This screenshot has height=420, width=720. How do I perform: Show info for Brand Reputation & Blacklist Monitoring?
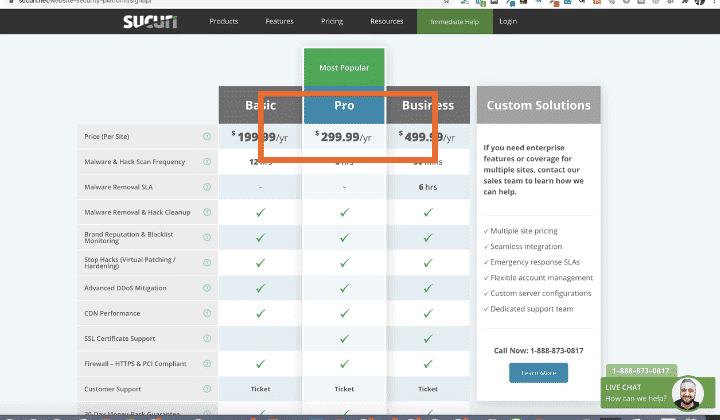[207, 237]
